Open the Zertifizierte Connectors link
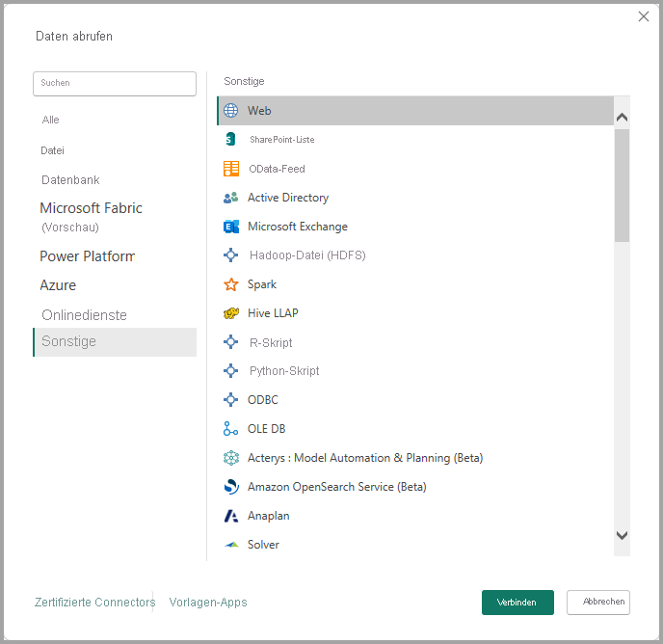Image resolution: width=663 pixels, height=644 pixels. click(95, 602)
